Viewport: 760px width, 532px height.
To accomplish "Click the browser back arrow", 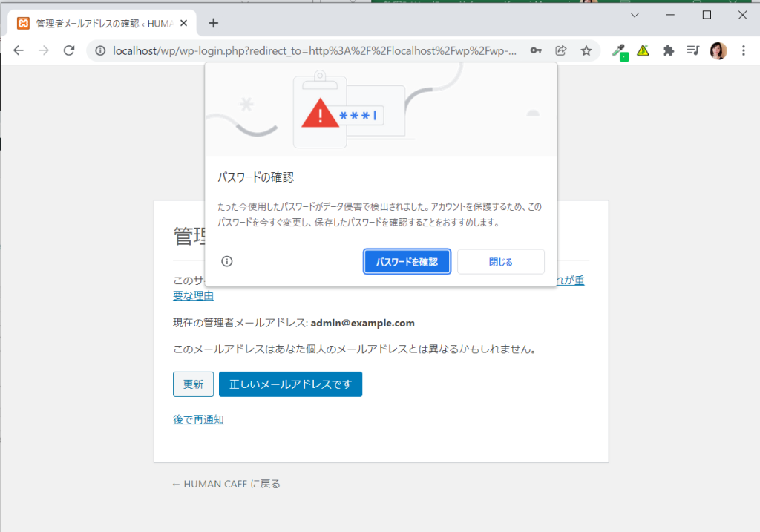I will 19,50.
